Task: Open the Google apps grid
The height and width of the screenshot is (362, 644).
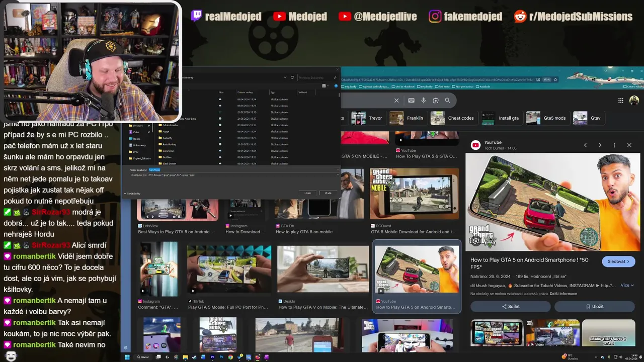Action: (x=621, y=101)
